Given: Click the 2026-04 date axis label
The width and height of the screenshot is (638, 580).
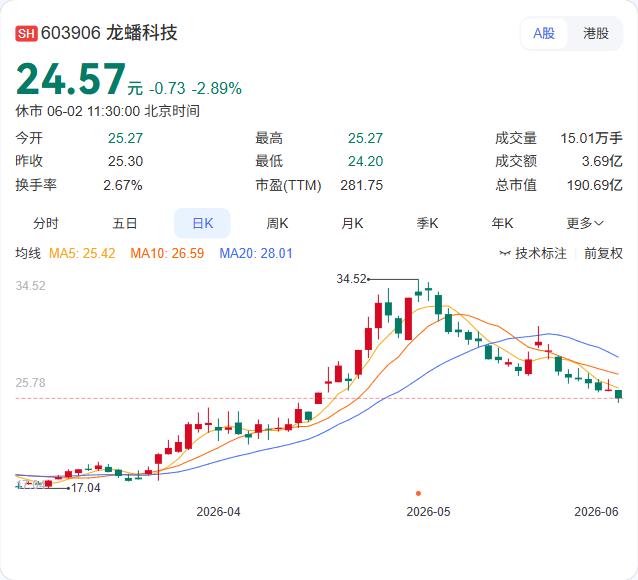Looking at the screenshot, I should [x=218, y=512].
